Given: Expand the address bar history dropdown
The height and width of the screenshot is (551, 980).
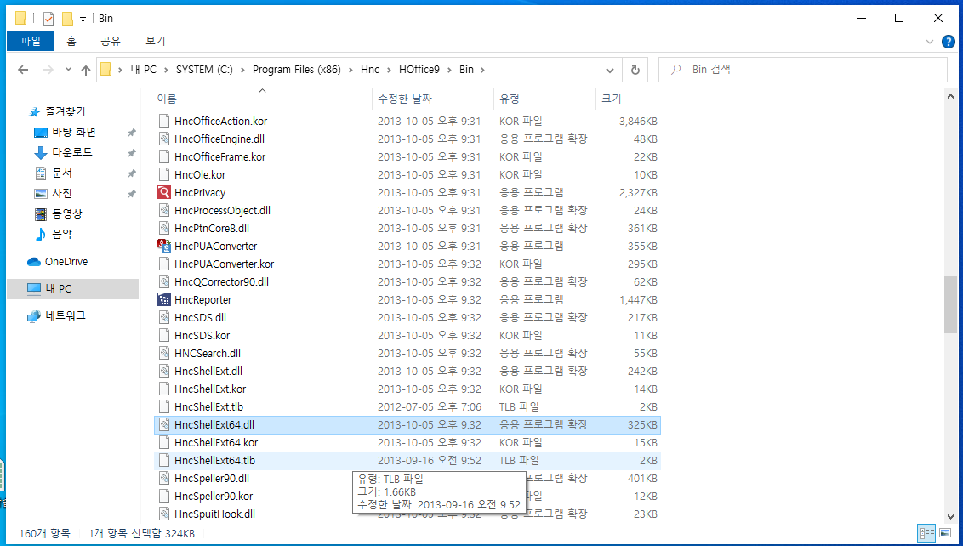Looking at the screenshot, I should click(610, 70).
